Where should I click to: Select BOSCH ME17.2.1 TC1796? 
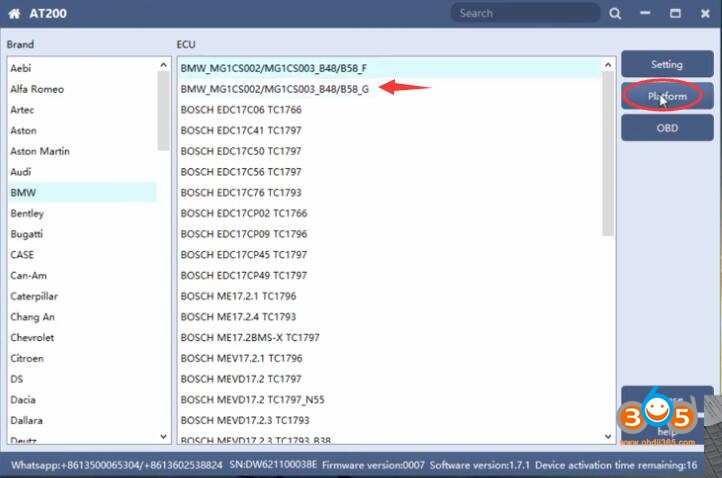click(x=390, y=296)
